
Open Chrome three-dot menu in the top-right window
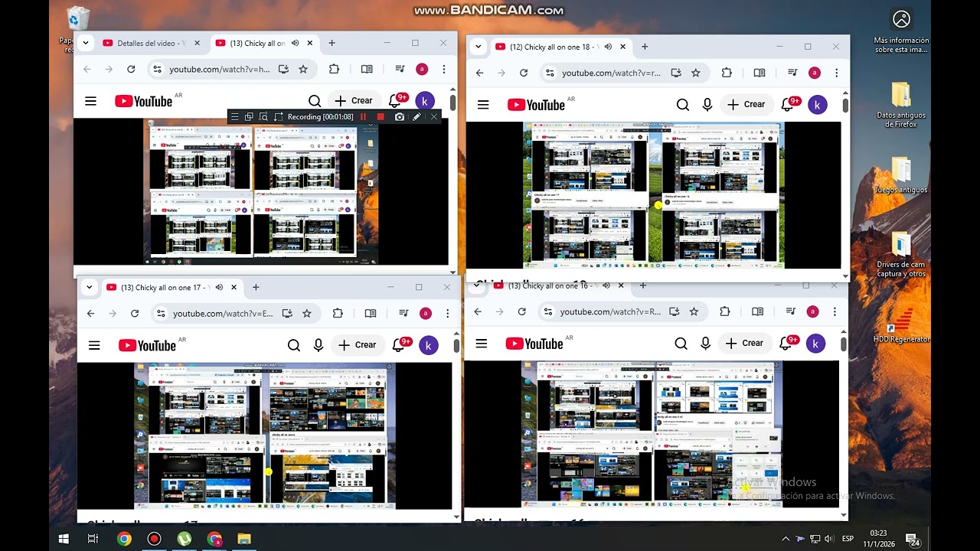pos(836,73)
